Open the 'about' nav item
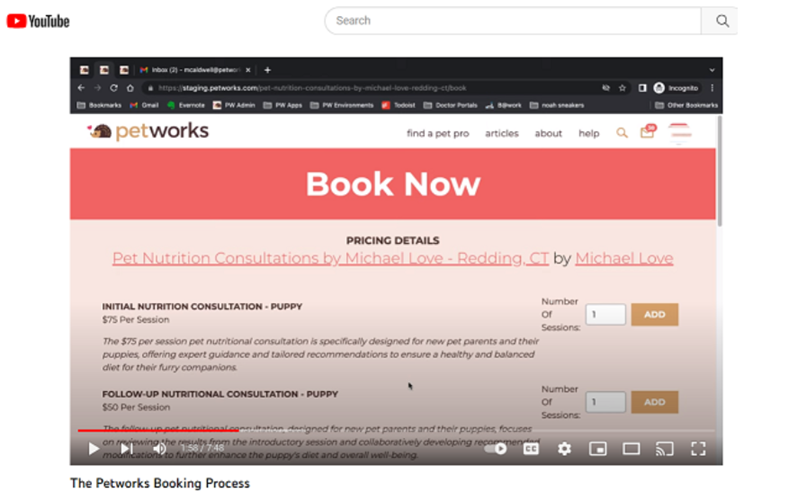This screenshot has height=501, width=788. tap(548, 133)
